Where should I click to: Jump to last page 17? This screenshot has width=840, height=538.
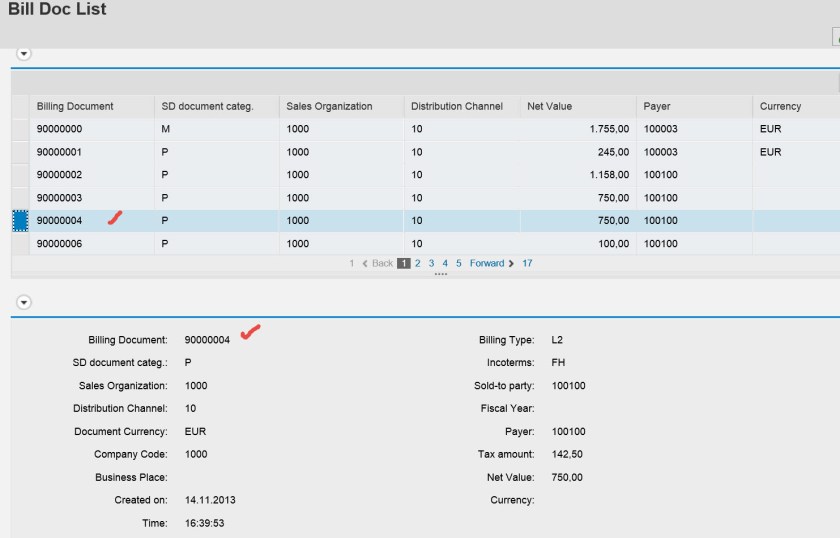tap(527, 264)
